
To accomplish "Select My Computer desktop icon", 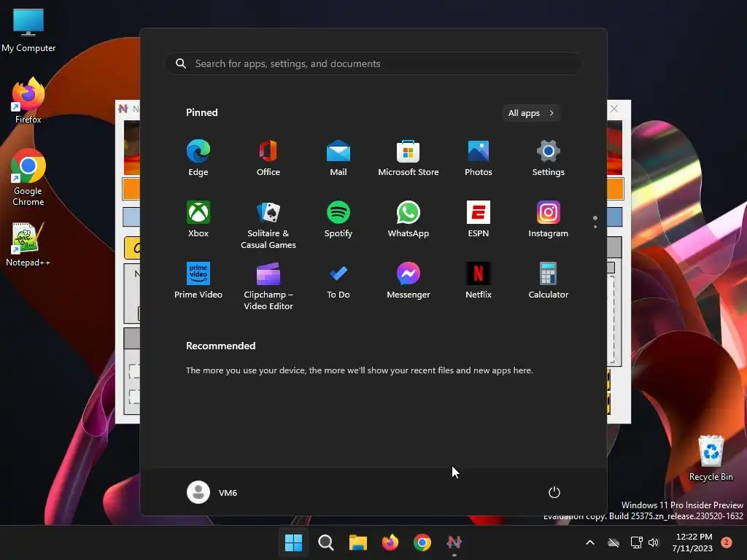I will (28, 30).
